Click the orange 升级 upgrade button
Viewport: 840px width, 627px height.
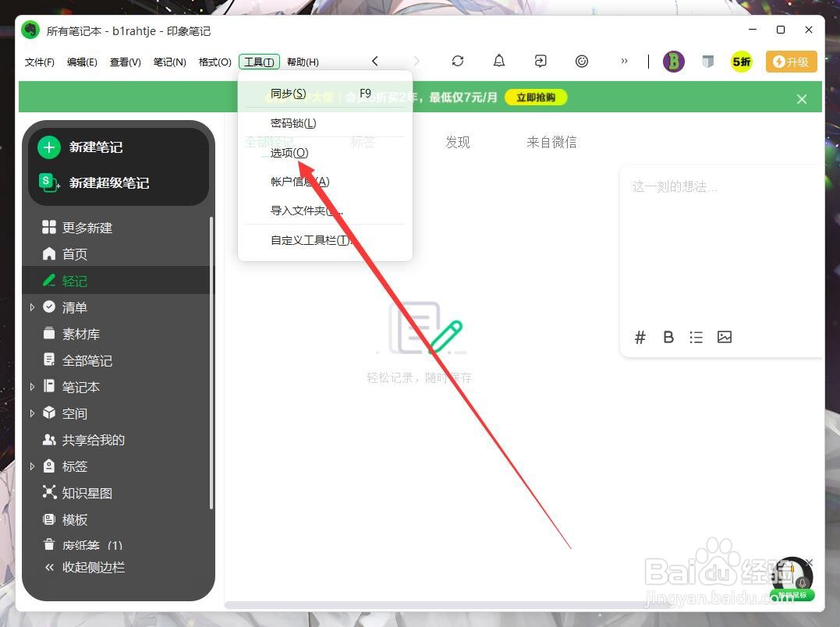point(791,62)
